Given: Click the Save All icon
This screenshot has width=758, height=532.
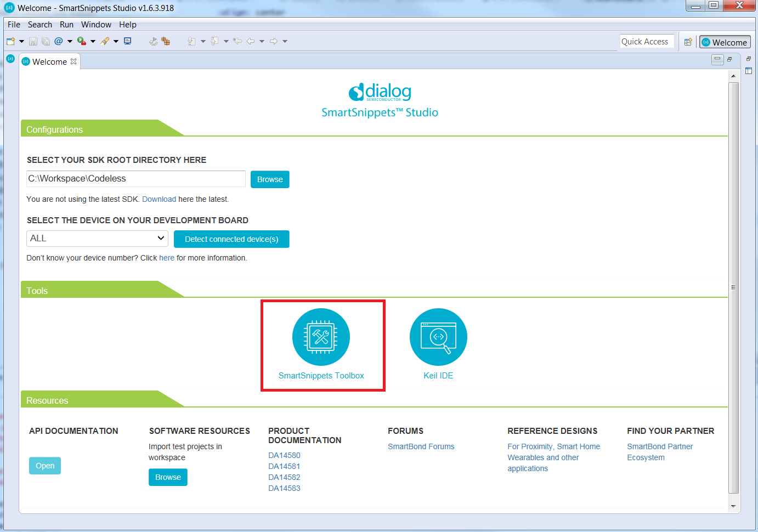Looking at the screenshot, I should pyautogui.click(x=46, y=41).
